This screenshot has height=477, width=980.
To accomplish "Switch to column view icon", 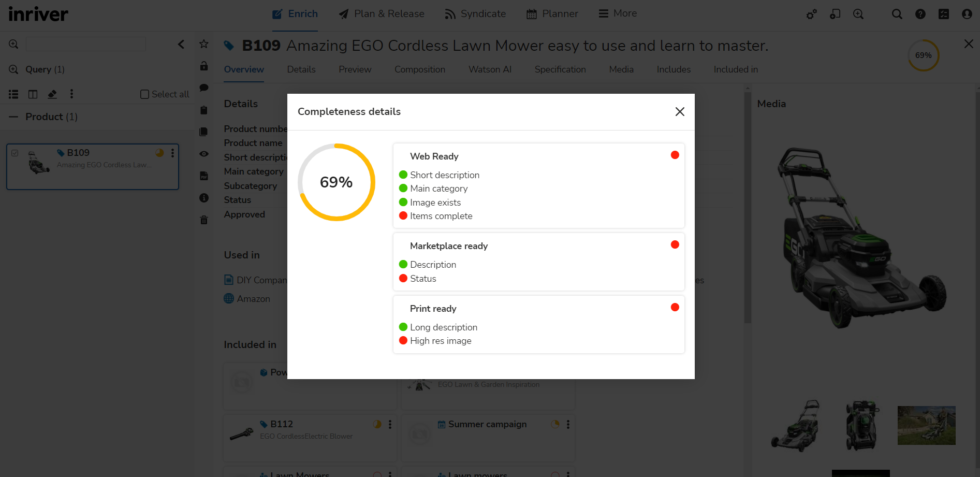I will point(33,94).
